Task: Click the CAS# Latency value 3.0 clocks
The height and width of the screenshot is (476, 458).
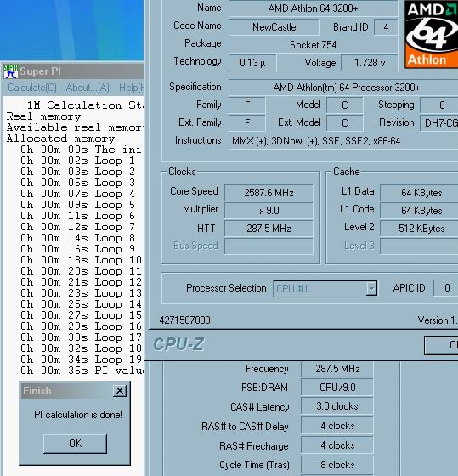Action: click(x=337, y=406)
